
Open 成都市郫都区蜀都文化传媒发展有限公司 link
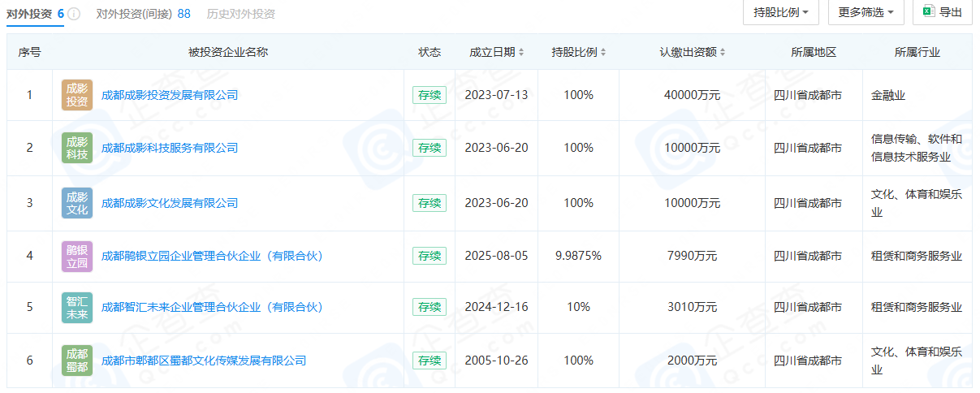tap(204, 361)
